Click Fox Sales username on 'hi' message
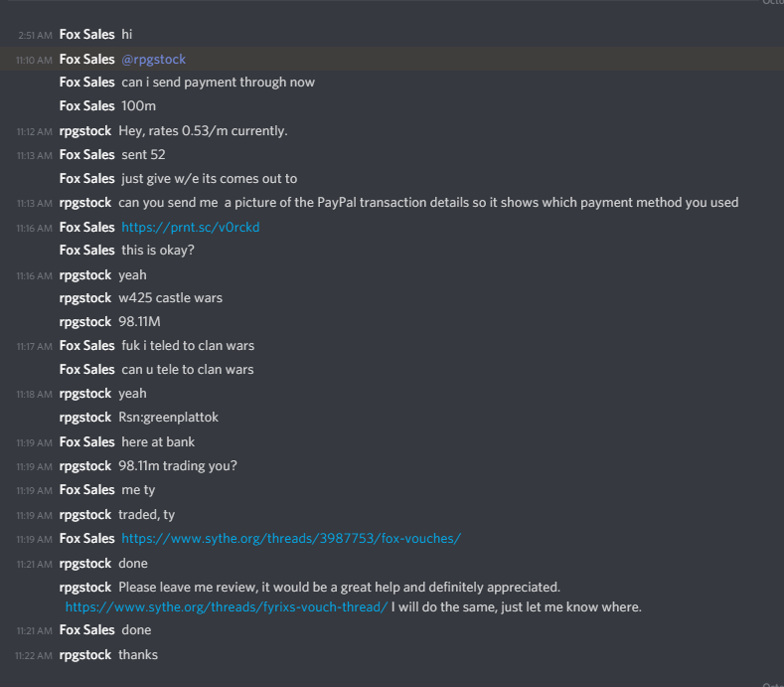Screen dimensions: 784x687 (87, 34)
